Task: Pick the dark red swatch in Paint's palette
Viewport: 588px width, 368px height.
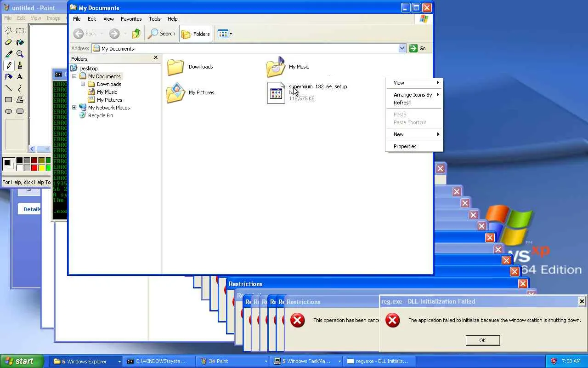Action: pyautogui.click(x=34, y=160)
